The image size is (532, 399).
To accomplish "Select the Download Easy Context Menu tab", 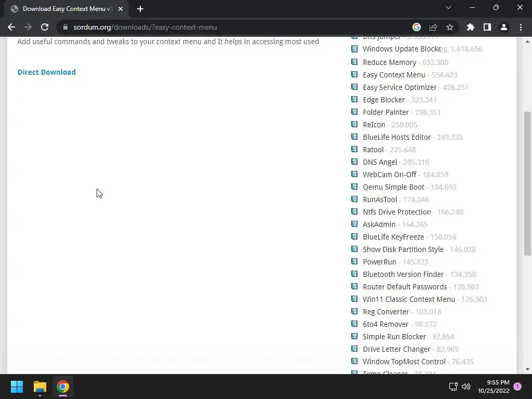I will 66,9.
